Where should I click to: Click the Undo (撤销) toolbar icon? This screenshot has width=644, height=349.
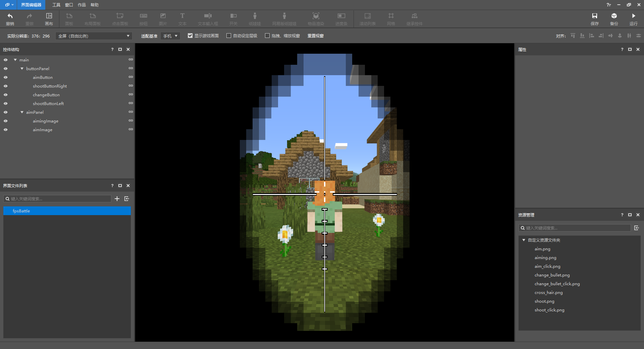pyautogui.click(x=10, y=19)
